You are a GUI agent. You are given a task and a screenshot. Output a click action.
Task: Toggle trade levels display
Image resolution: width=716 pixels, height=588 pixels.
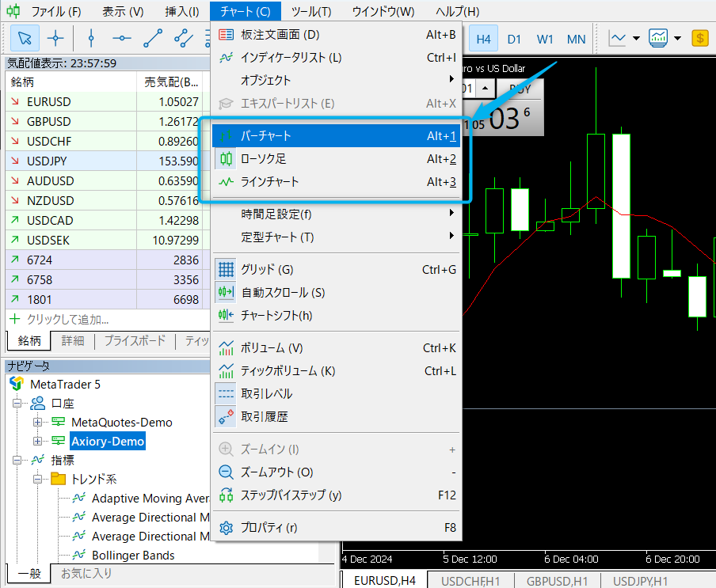[337, 393]
